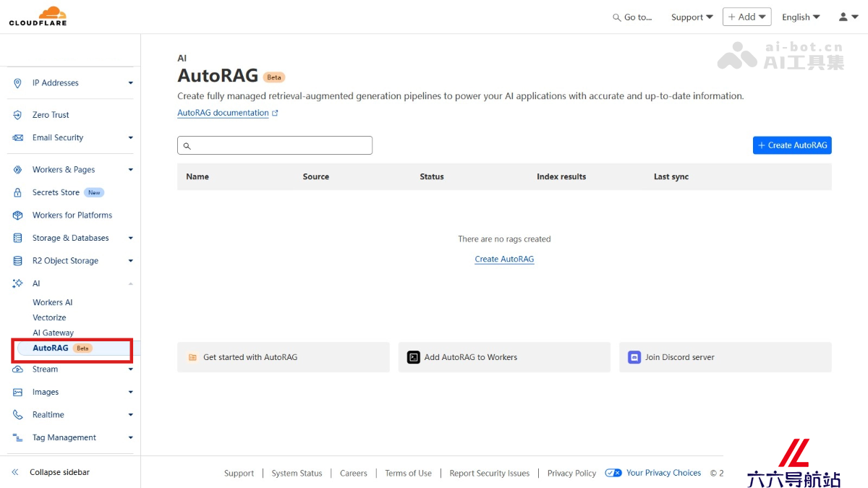This screenshot has height=488, width=868.
Task: Click the Create AutoRAG link under empty table
Action: (504, 259)
